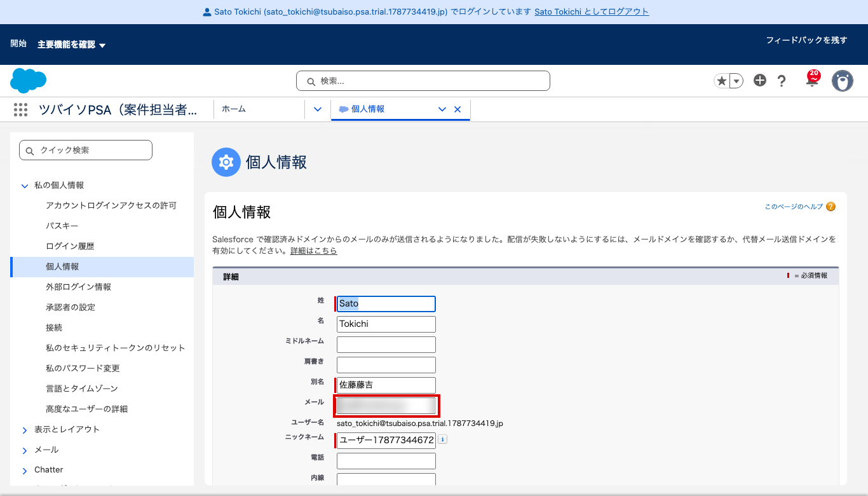Open 高度なユーザーの詳細 in sidebar

pos(87,409)
